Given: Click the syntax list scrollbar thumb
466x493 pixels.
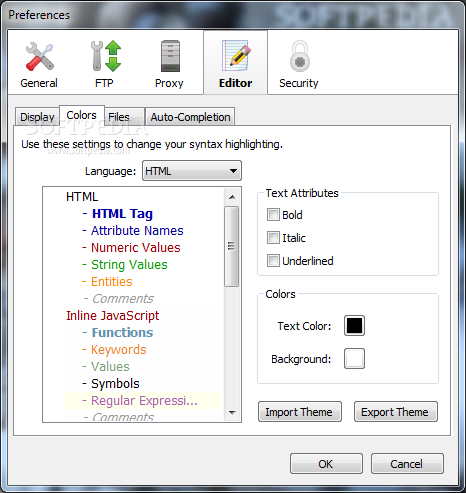Looking at the screenshot, I should pos(231,246).
